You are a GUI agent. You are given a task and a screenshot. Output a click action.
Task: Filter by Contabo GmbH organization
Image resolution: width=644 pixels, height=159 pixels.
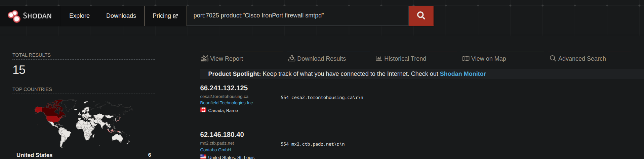[215, 150]
